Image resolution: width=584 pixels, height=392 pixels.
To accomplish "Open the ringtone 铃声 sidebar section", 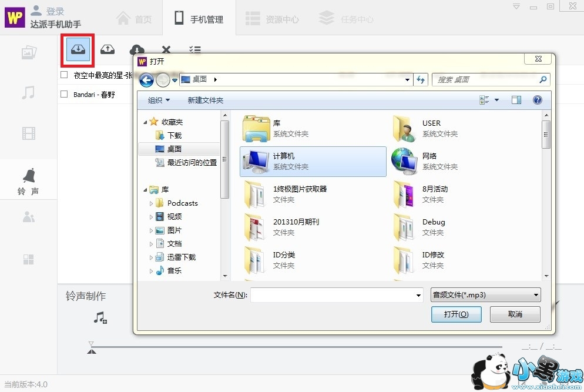I will pos(28,182).
